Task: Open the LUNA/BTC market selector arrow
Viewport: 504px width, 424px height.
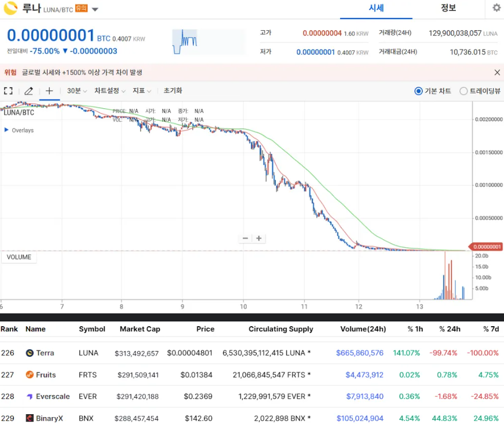Action: pyautogui.click(x=95, y=10)
